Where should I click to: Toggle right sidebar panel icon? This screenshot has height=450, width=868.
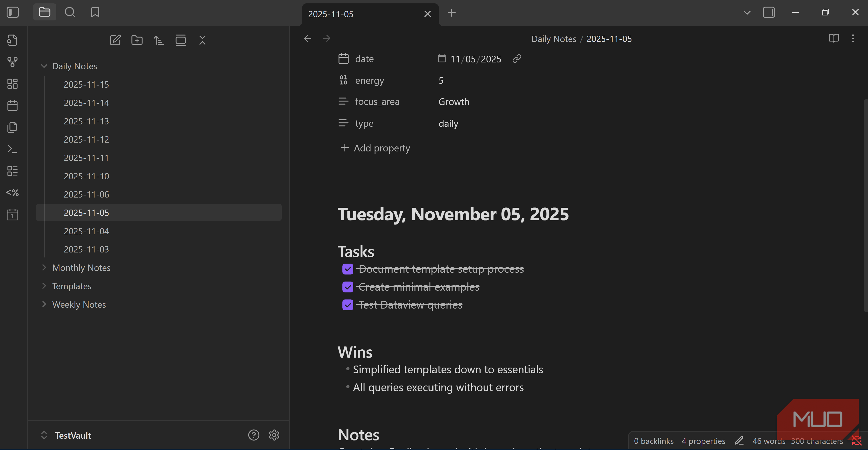[x=769, y=12]
